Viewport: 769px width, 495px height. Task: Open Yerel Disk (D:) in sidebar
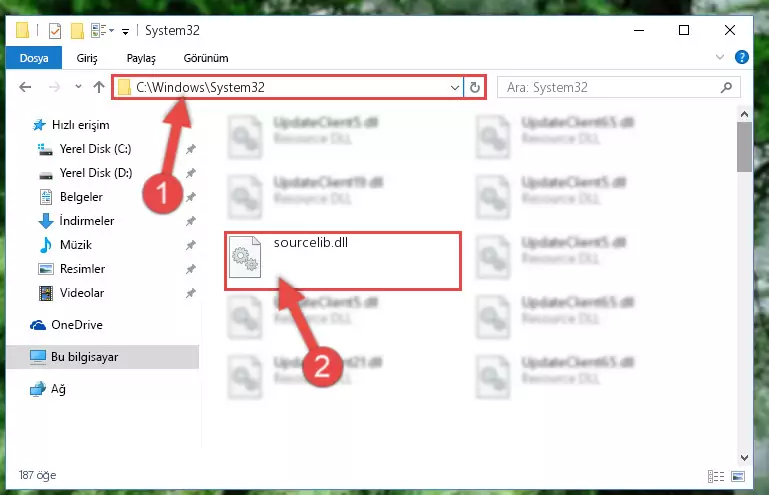(96, 173)
